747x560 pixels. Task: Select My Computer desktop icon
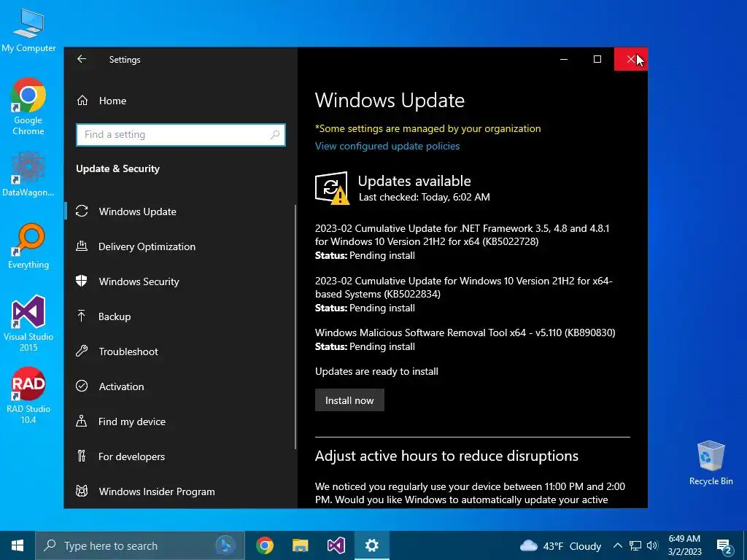click(28, 30)
